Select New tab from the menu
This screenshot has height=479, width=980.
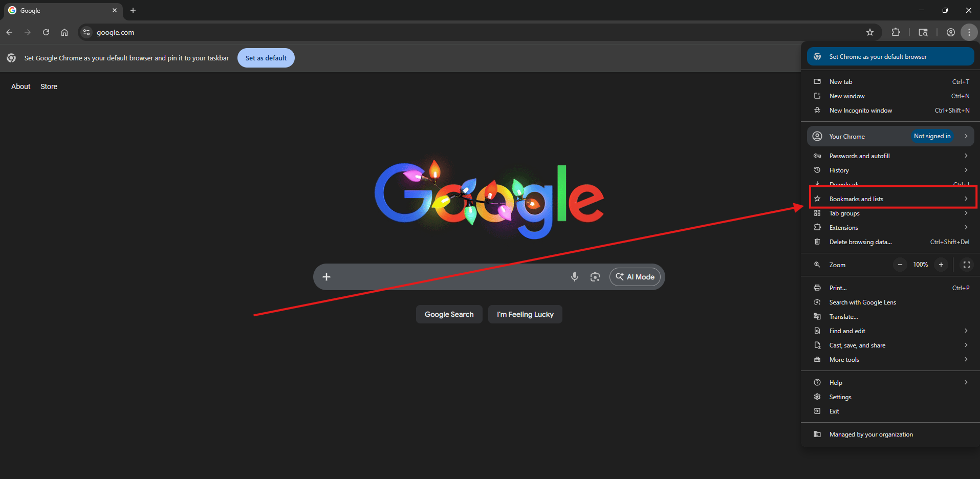coord(890,82)
